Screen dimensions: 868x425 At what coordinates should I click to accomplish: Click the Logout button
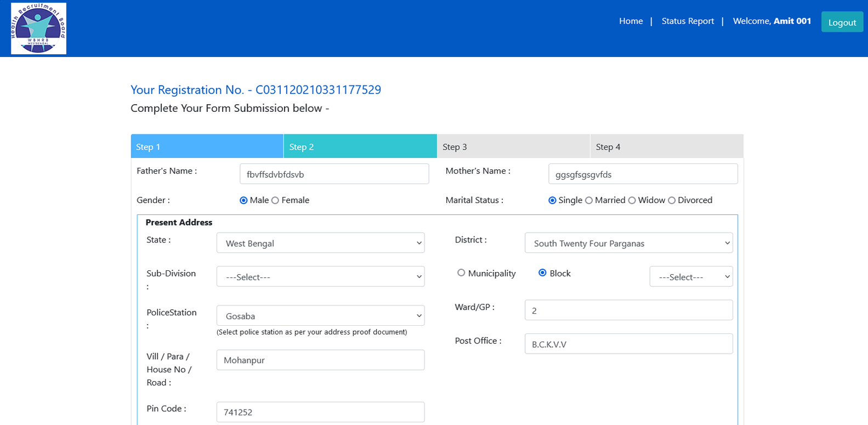pos(842,22)
